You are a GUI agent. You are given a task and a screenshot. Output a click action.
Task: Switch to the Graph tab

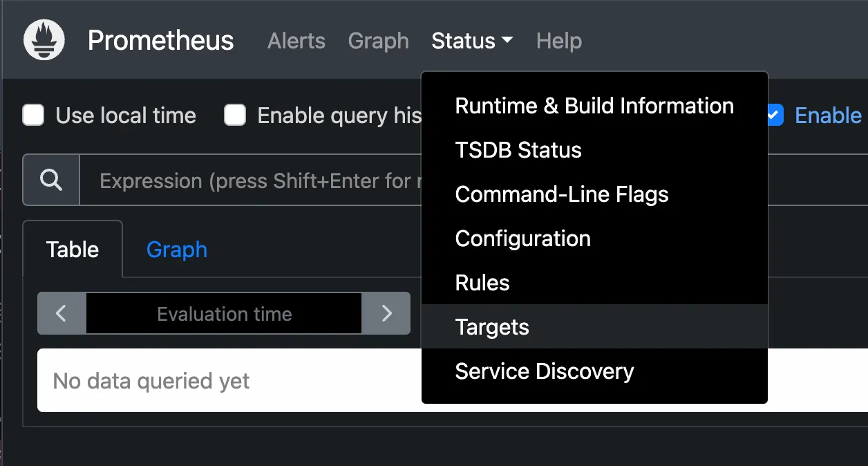pos(176,250)
